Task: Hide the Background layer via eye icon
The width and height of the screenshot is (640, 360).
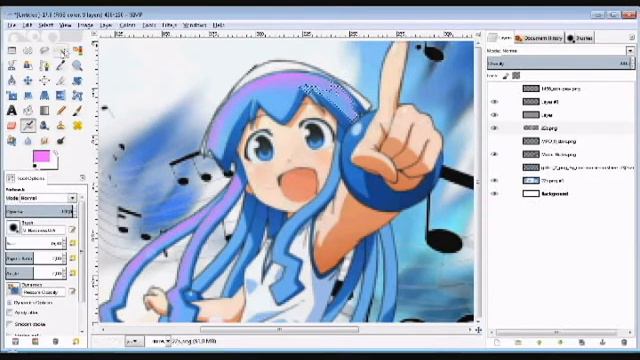Action: point(494,193)
